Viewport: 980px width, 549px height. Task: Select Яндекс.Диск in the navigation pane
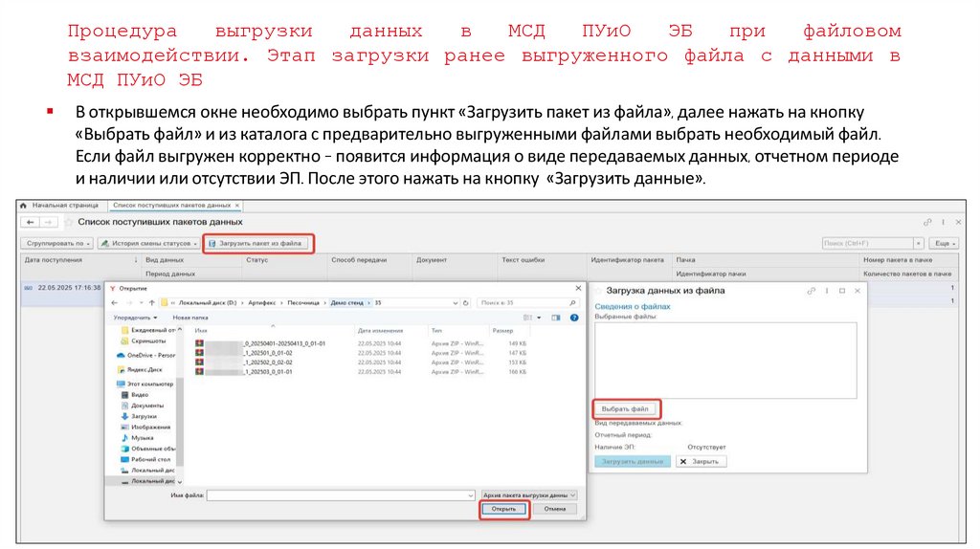click(x=140, y=370)
